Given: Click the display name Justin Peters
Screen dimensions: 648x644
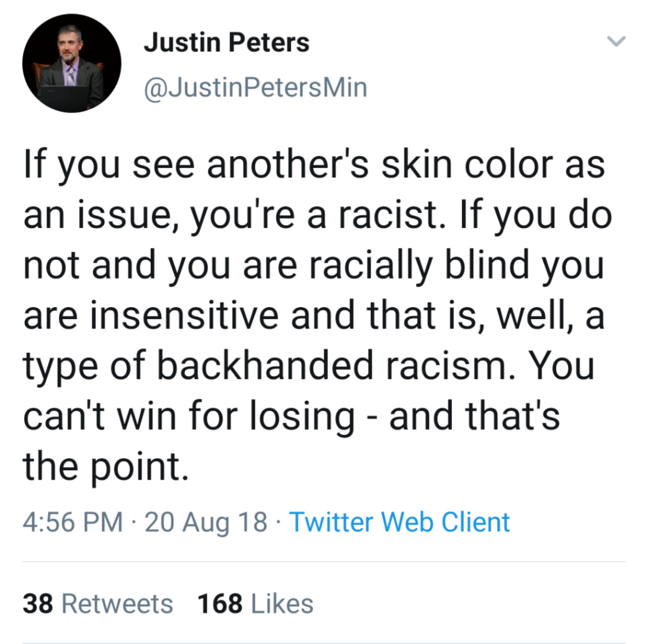Looking at the screenshot, I should click(227, 43).
